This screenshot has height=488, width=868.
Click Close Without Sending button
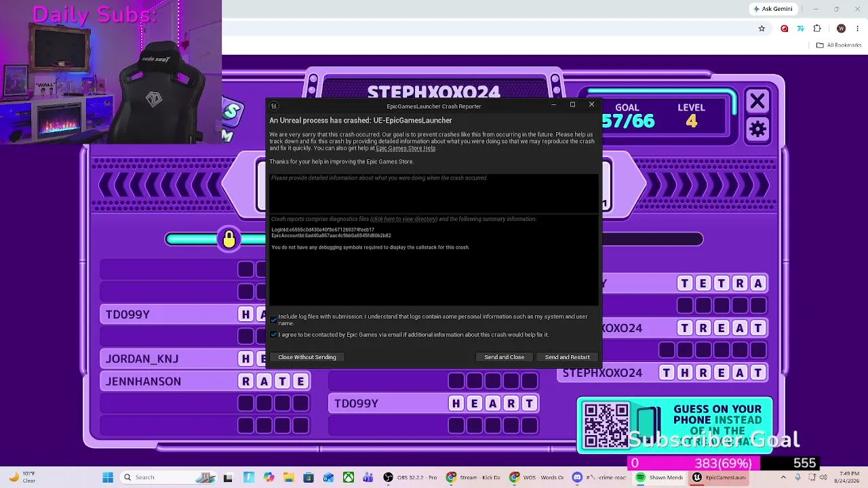click(x=307, y=357)
